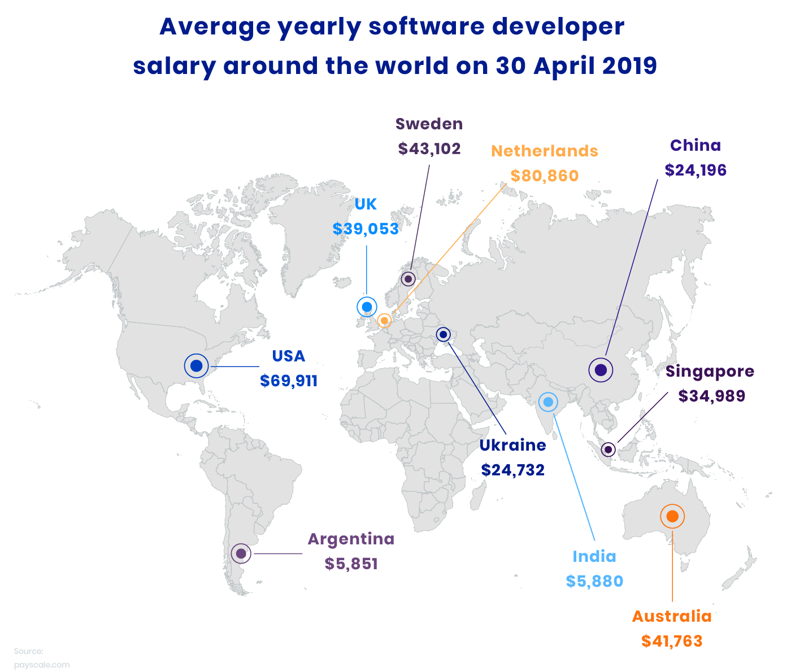The image size is (791, 672).
Task: Click the Ukraine $24,732 salary value
Action: [x=512, y=468]
